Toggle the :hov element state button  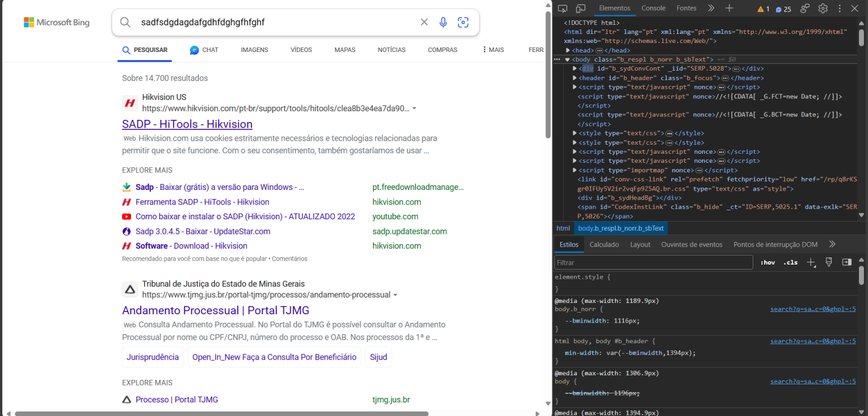[x=767, y=262]
